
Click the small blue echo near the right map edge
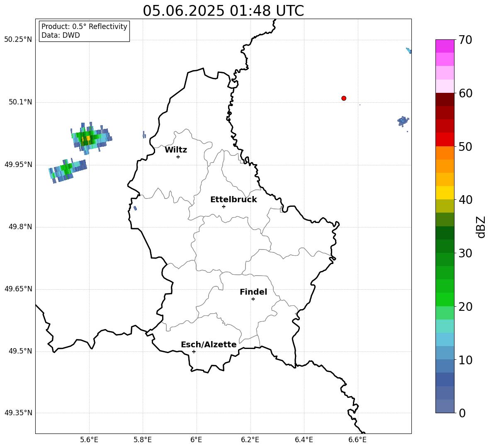click(x=403, y=121)
